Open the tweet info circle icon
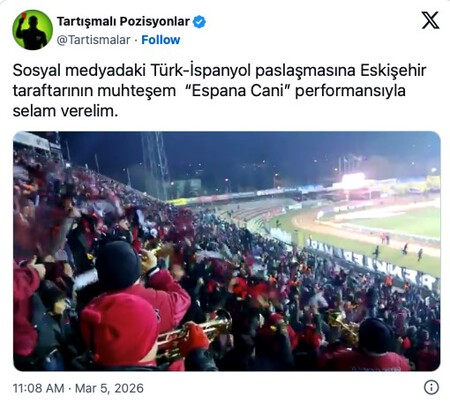 coord(431,387)
